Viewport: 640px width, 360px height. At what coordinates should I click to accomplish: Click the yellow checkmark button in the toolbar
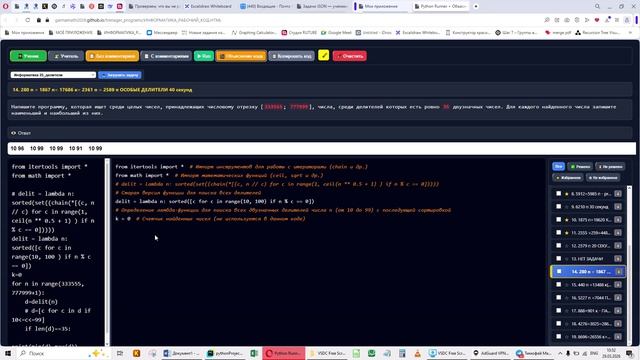(324, 56)
